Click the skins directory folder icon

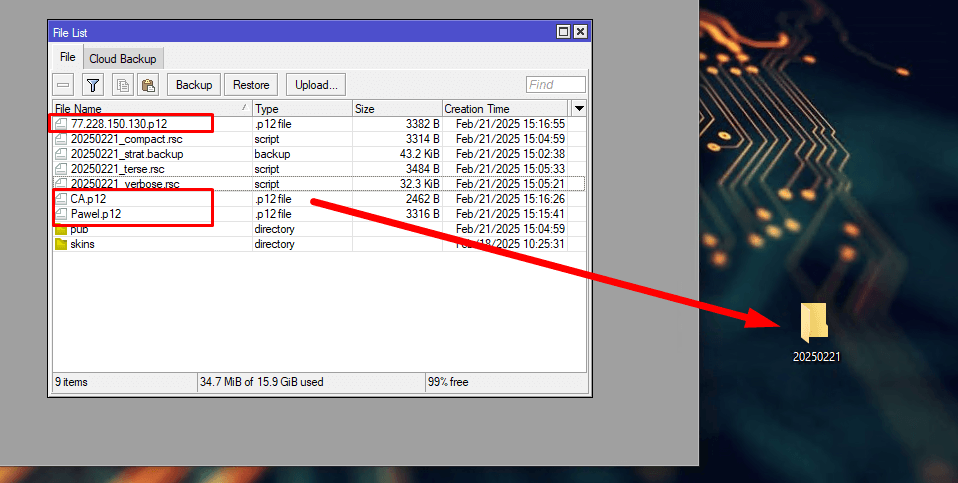point(61,244)
